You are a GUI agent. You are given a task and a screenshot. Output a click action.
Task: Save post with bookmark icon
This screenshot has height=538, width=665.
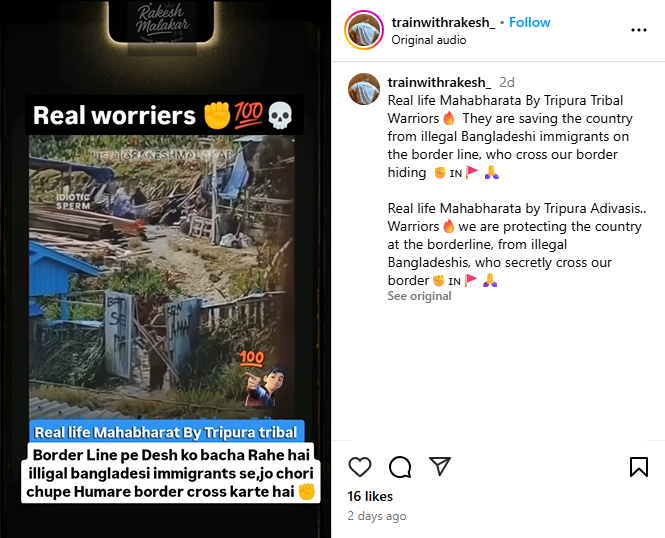[639, 467]
